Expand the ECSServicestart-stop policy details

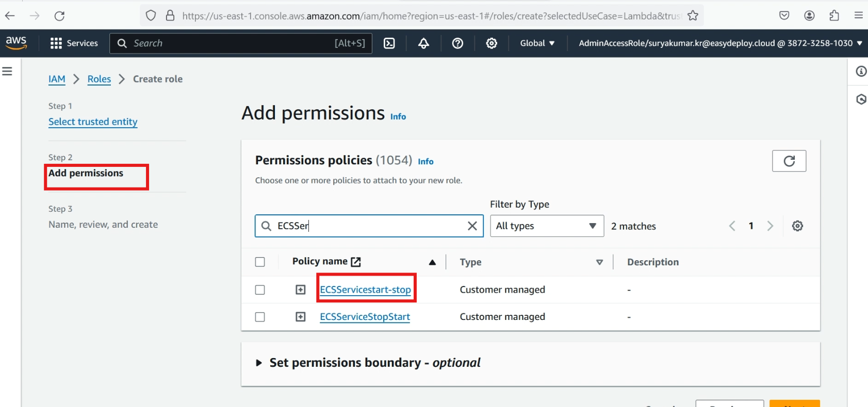301,290
